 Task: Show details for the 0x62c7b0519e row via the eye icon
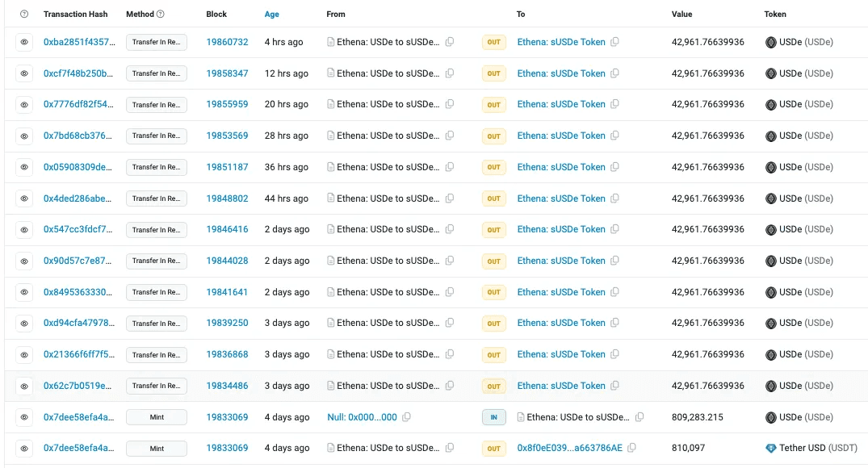tap(24, 386)
